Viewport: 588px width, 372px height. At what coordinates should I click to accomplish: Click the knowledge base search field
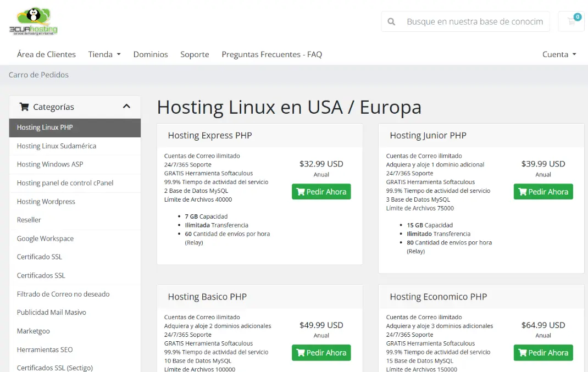pyautogui.click(x=475, y=22)
